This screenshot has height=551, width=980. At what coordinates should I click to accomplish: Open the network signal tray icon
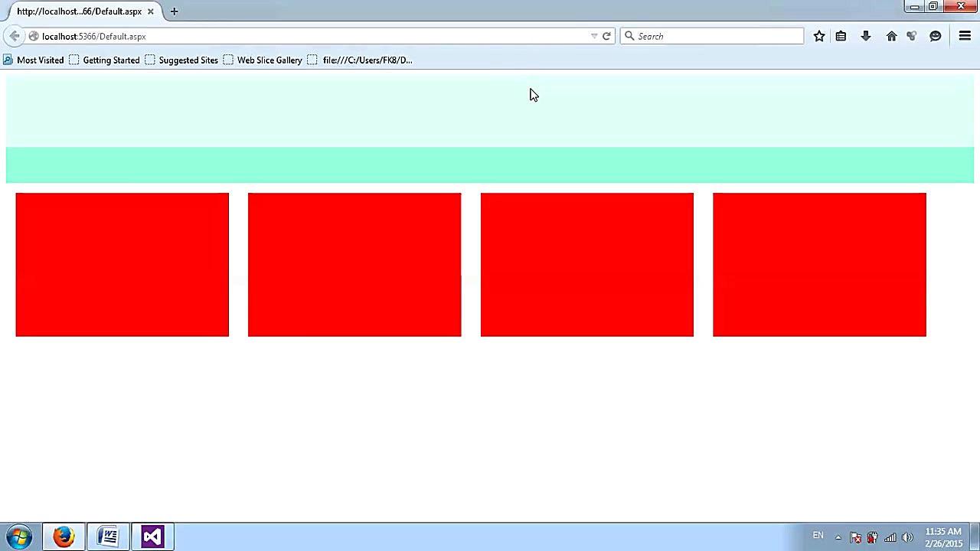click(x=890, y=537)
